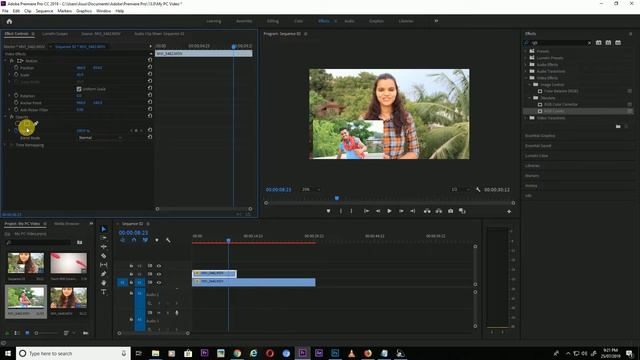Select the Track Select Forward tool
The width and height of the screenshot is (640, 360).
(x=104, y=238)
